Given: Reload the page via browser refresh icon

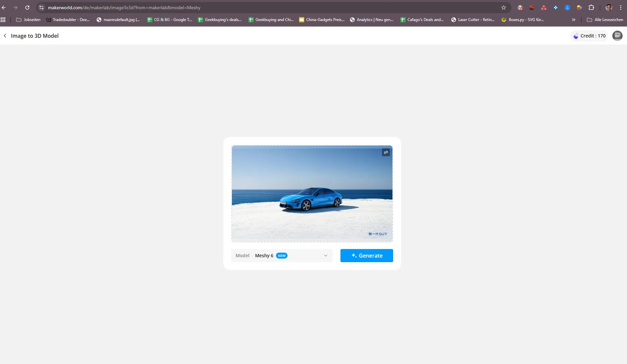Looking at the screenshot, I should coord(27,8).
